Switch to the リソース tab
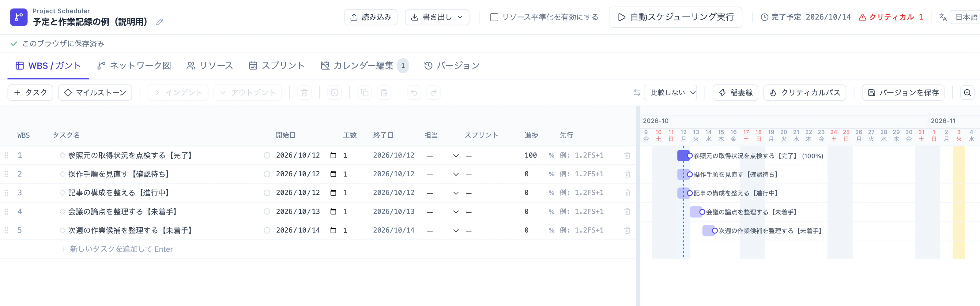This screenshot has height=306, width=980. (209, 66)
